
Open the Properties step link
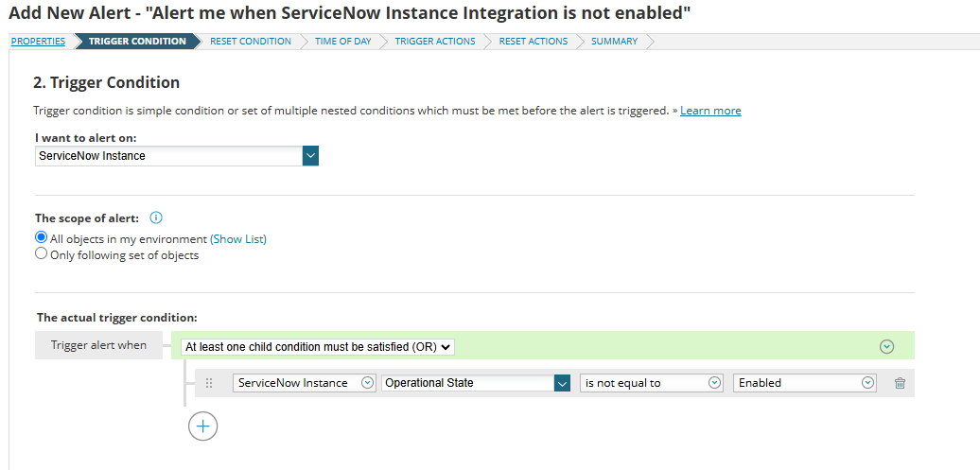(x=38, y=42)
